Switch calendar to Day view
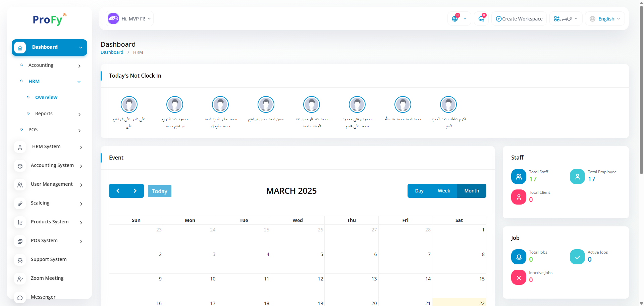 (419, 191)
